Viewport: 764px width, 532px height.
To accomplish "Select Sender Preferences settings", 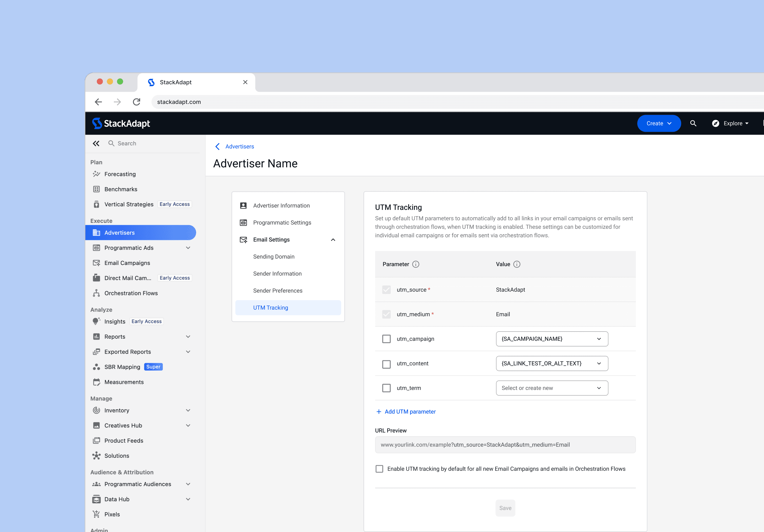I will point(277,290).
